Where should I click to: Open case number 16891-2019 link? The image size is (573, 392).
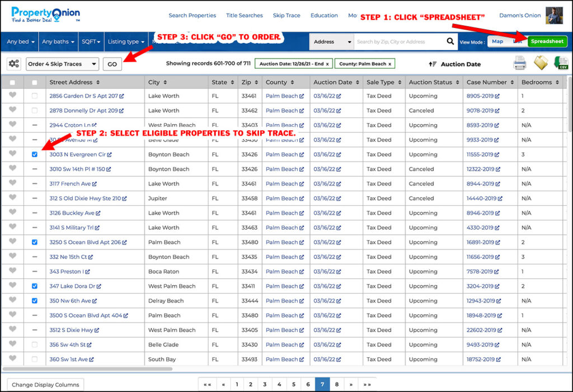click(480, 242)
